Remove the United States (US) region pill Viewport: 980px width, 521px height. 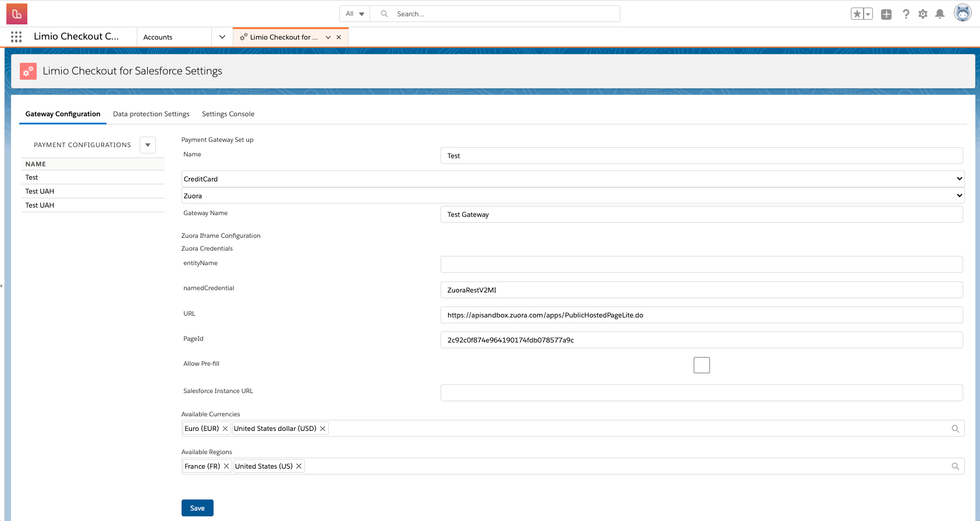(x=299, y=466)
